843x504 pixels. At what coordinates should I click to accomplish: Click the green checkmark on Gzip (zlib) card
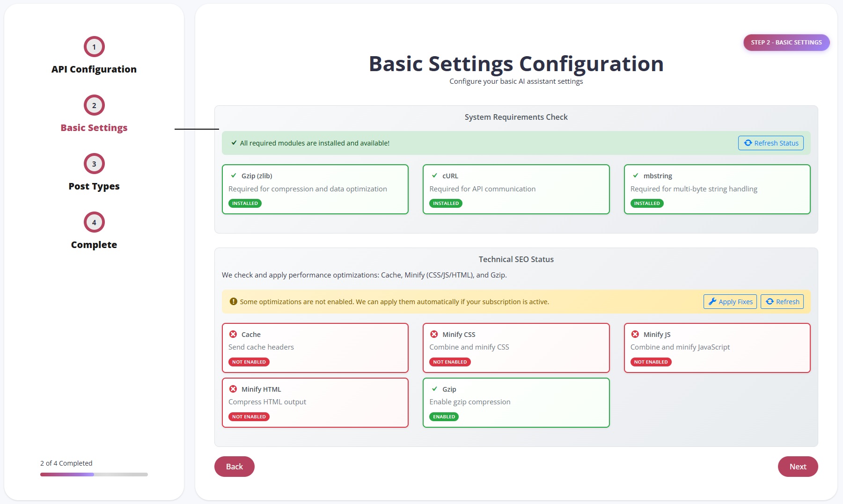[x=234, y=175]
